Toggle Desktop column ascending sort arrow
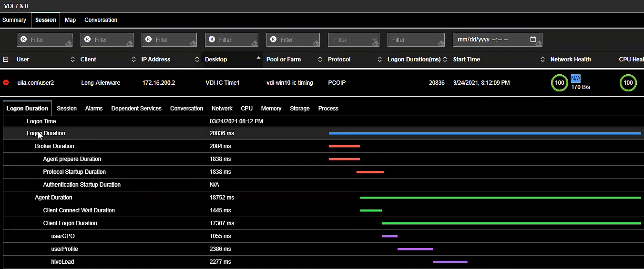The width and height of the screenshot is (644, 269). (259, 58)
